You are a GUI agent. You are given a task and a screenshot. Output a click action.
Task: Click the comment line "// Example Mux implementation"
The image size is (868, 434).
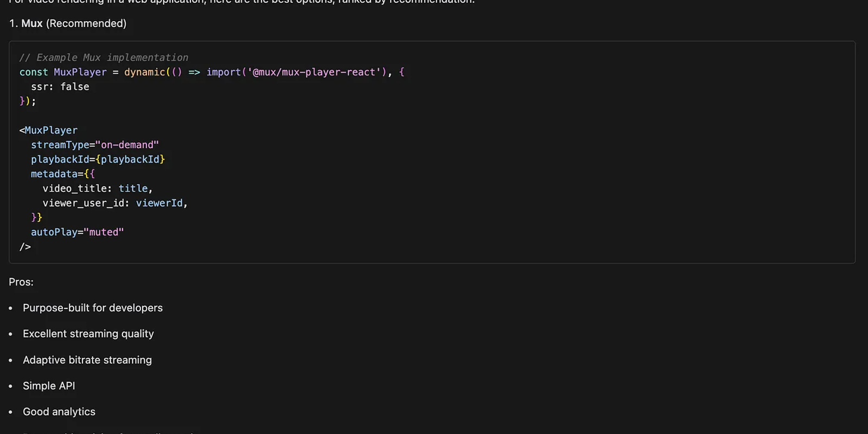point(104,58)
